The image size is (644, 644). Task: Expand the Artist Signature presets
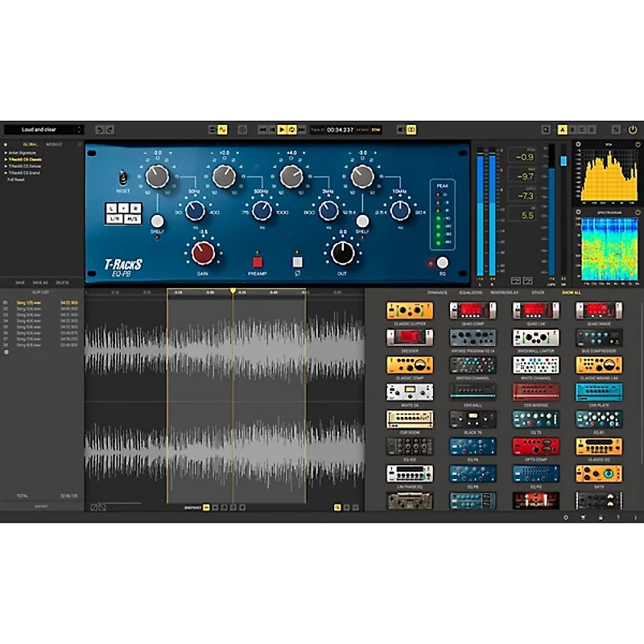click(x=23, y=153)
